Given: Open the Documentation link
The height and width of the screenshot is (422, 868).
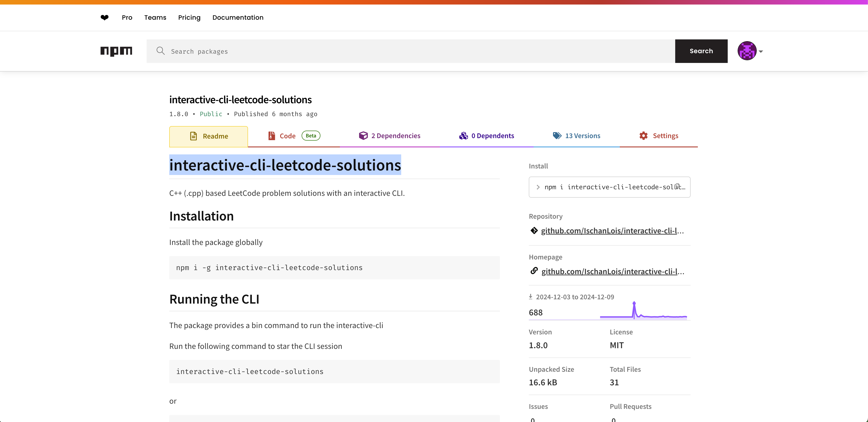Looking at the screenshot, I should (238, 17).
